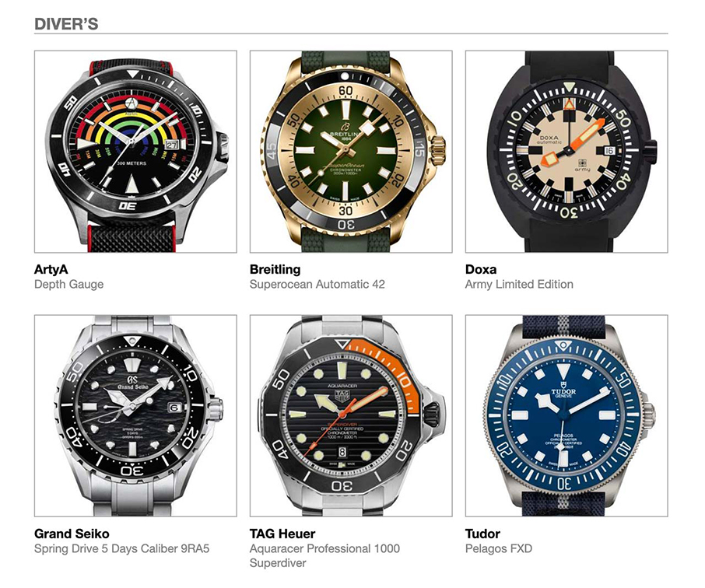Select the Depth Gauge model text

(x=68, y=285)
